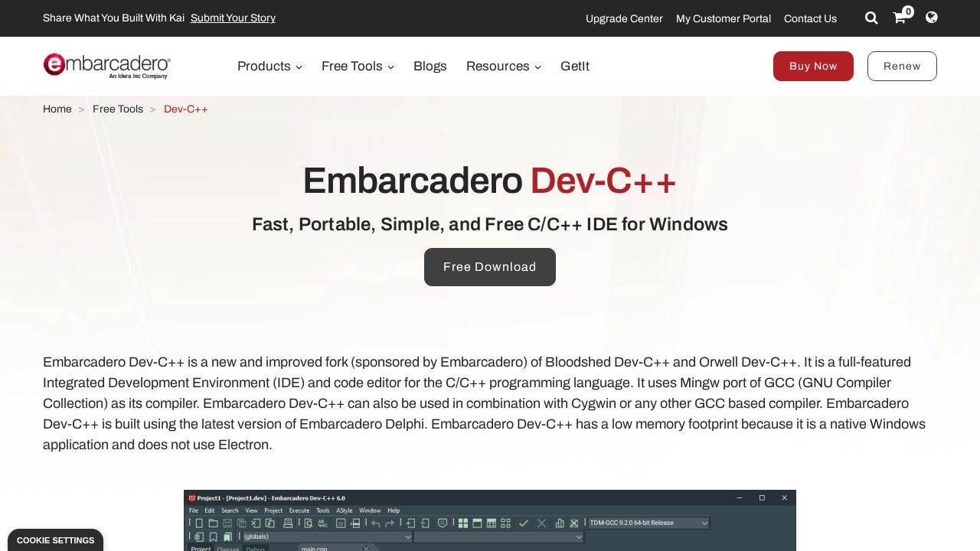The height and width of the screenshot is (551, 980).
Task: Click Find icon in Dev-C++ screenshot toolbar
Action: (x=308, y=523)
